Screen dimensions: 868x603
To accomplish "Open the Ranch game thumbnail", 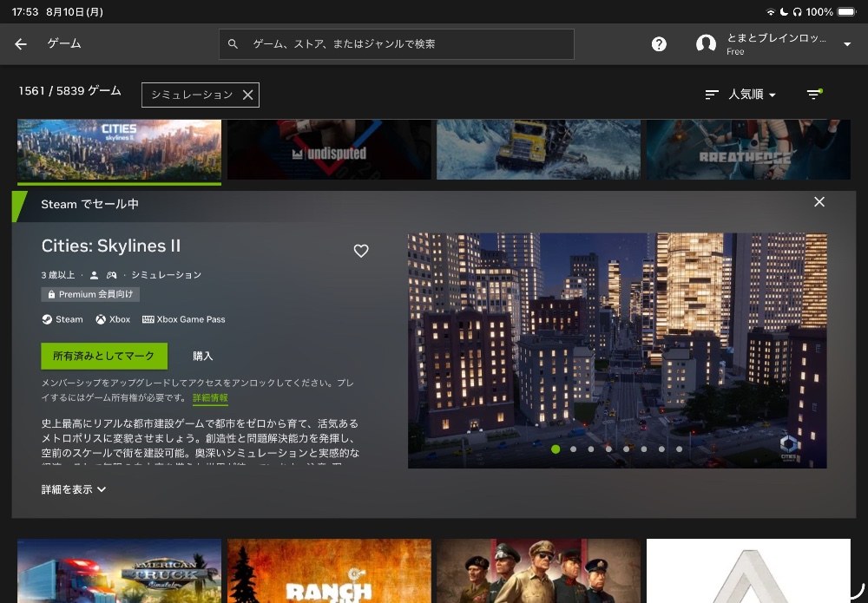I will (329, 571).
